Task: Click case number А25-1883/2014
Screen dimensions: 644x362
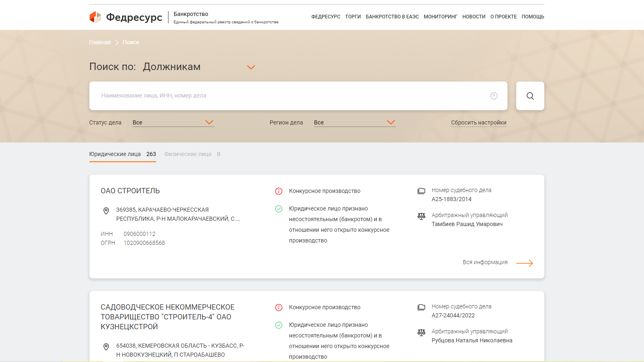Action: [x=452, y=199]
